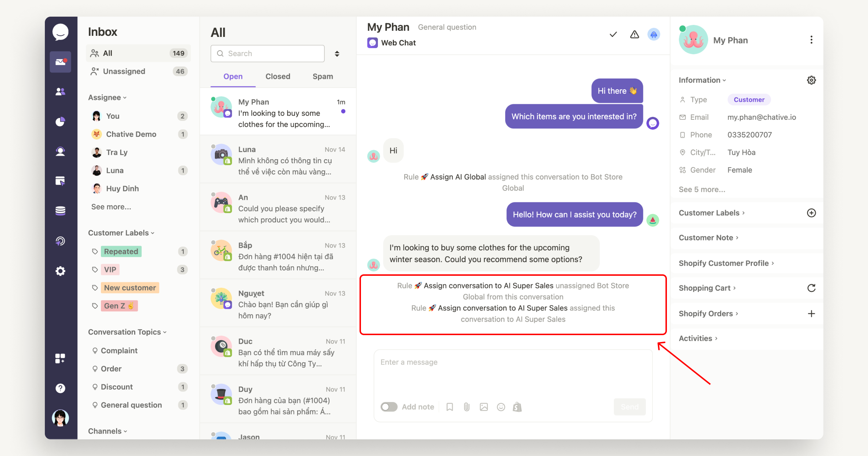Open the Contacts panel from the sidebar
This screenshot has height=456, width=868.
pos(60,92)
